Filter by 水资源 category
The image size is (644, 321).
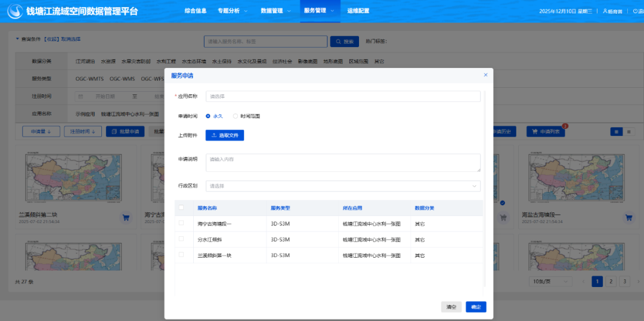point(108,61)
